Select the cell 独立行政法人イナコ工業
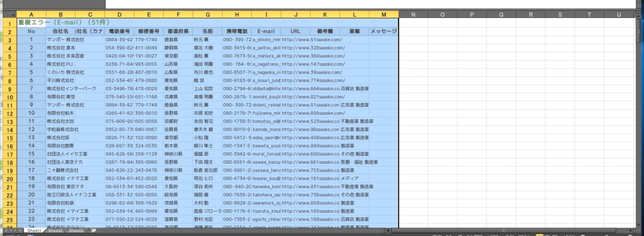This screenshot has height=236, width=644. [71, 195]
